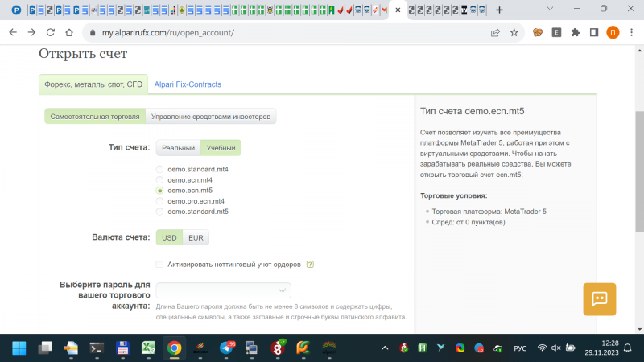Image resolution: width=644 pixels, height=362 pixels.
Task: Share this page from the address bar
Action: coord(495,32)
